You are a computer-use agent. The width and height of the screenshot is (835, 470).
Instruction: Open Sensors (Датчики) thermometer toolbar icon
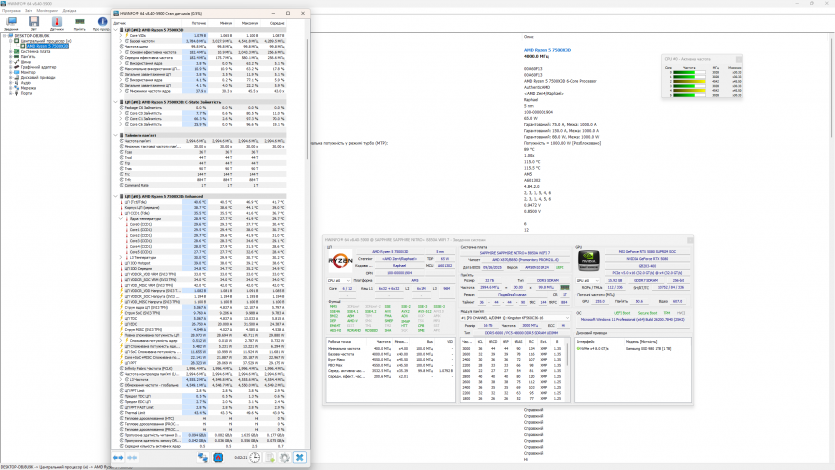click(x=58, y=22)
